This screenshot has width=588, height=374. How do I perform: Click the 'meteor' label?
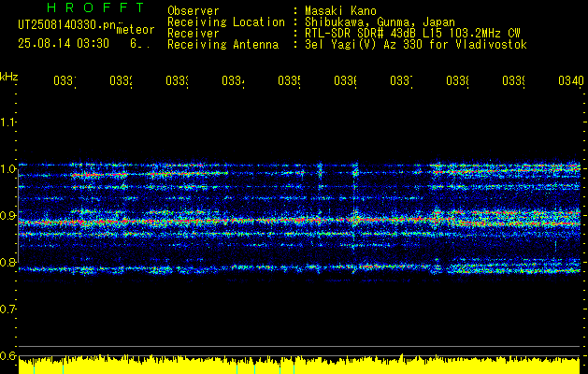click(136, 30)
